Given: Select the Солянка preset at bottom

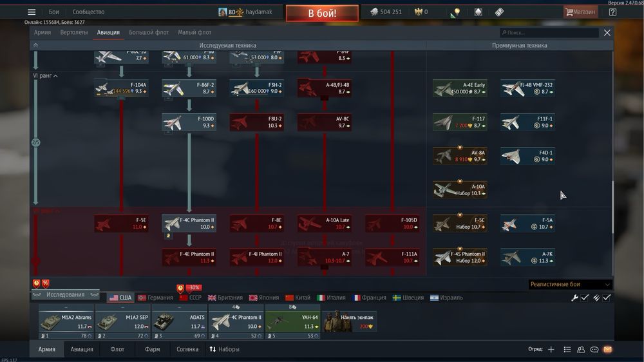Looking at the screenshot, I should tap(187, 349).
